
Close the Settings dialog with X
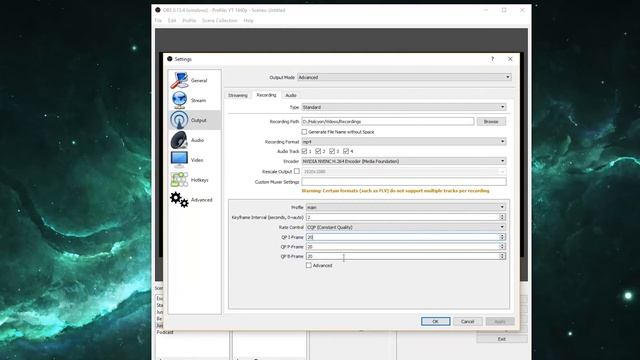point(510,59)
